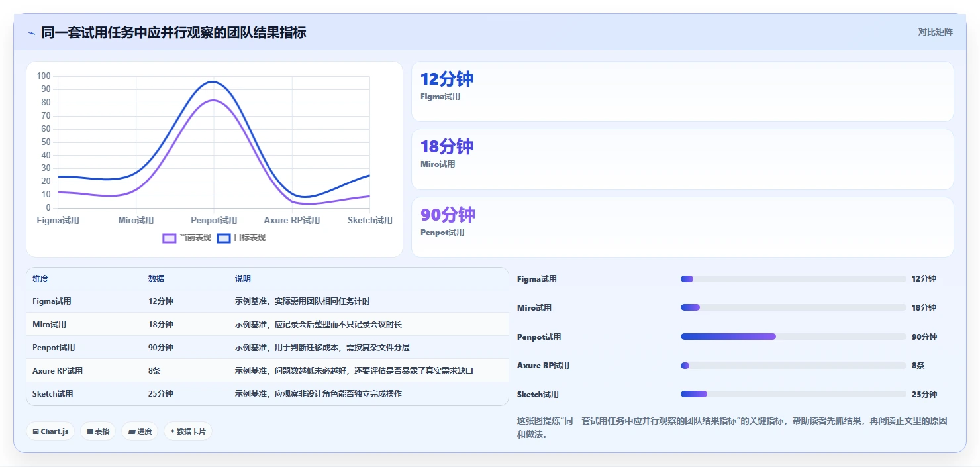Open the 12分钟 Figma试用 data card

pyautogui.click(x=682, y=91)
